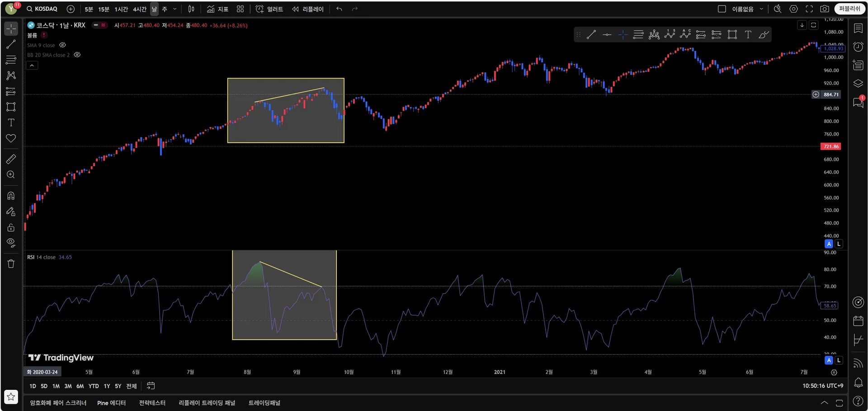Viewport: 868px width, 411px height.
Task: Toggle visibility of BB 20 SMA indicator
Action: pyautogui.click(x=77, y=55)
